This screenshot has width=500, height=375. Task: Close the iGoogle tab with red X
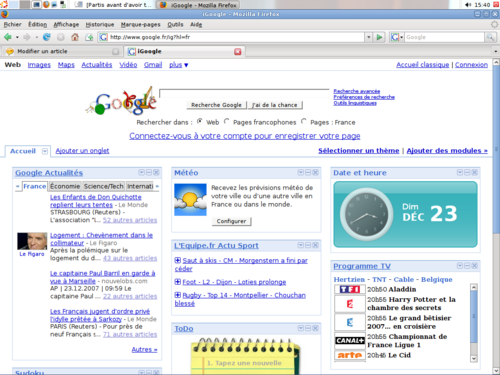click(237, 51)
